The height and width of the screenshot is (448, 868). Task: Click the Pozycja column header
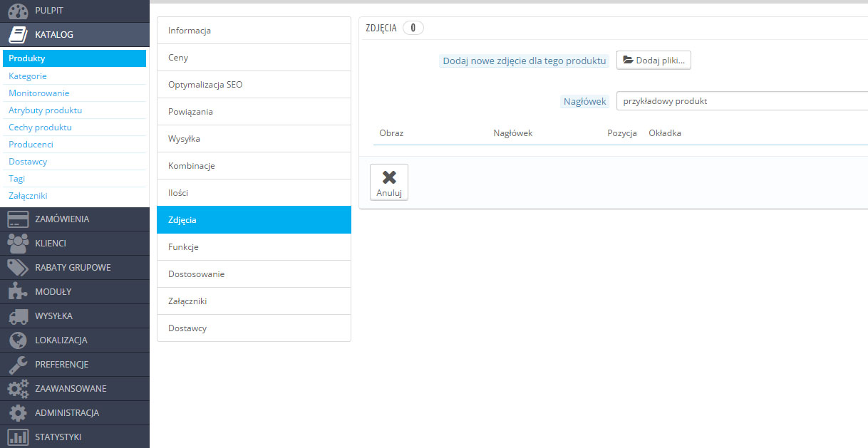point(622,133)
